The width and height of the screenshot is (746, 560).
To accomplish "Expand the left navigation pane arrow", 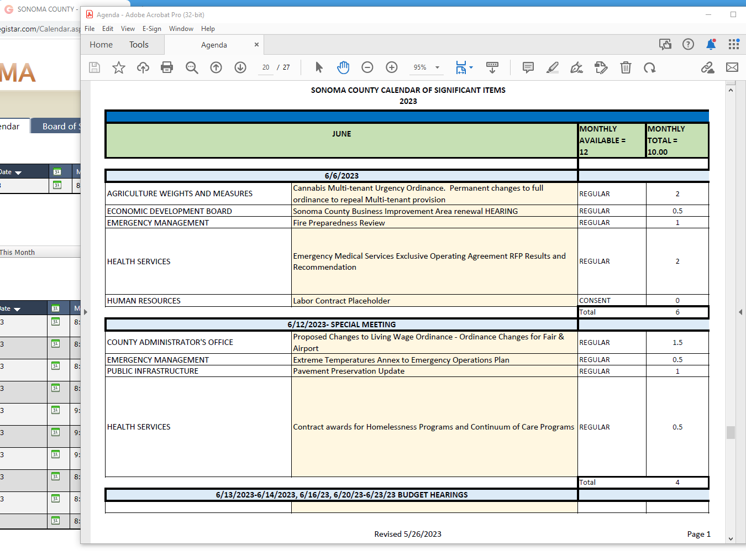I will coord(86,312).
